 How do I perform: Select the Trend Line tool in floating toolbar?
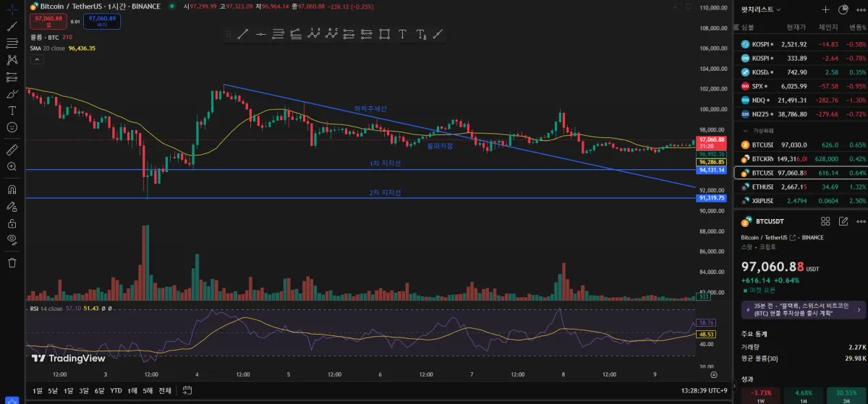tap(243, 34)
